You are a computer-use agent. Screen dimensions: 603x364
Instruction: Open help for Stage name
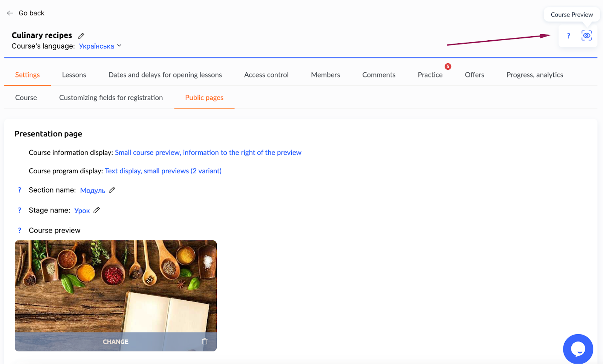tap(20, 210)
